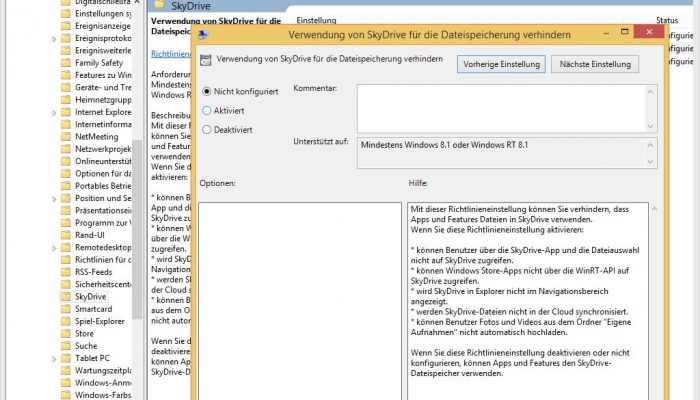Select the Nicht konfiguriert radio button
The height and width of the screenshot is (400, 700).
[x=207, y=92]
